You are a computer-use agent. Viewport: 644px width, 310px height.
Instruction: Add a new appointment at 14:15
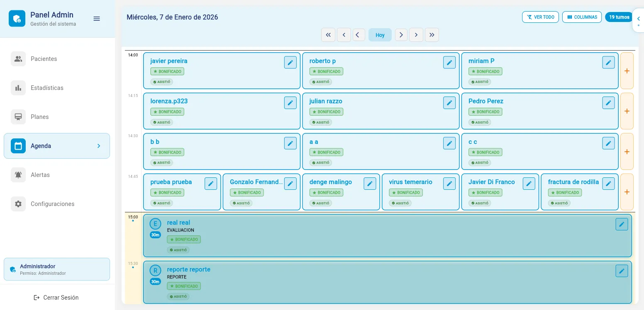[627, 111]
